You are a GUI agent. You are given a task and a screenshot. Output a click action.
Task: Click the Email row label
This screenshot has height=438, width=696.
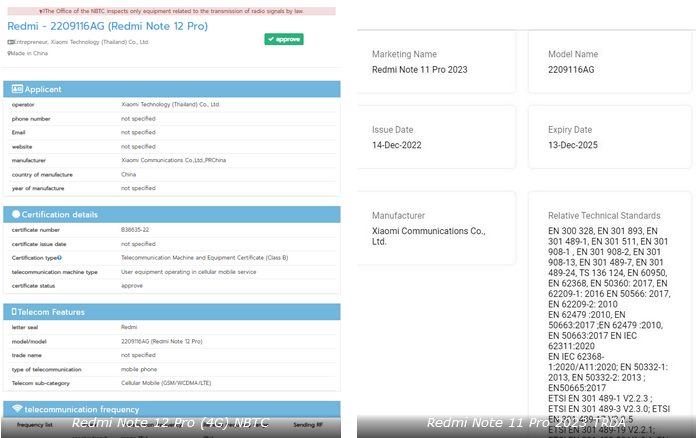pos(19,132)
